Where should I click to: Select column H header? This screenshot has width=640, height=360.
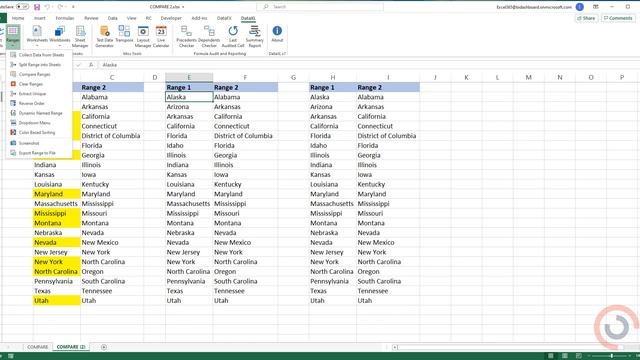333,77
